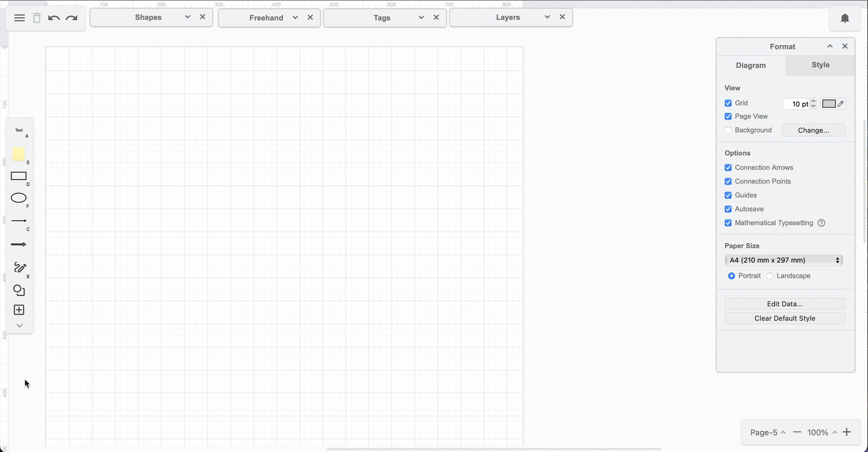This screenshot has width=868, height=452.
Task: Click the notification bell
Action: click(844, 18)
